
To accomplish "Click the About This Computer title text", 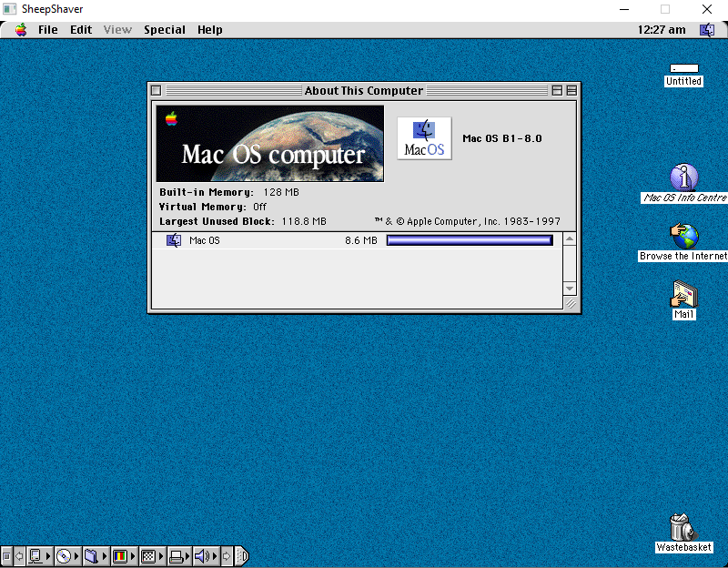I will [363, 90].
